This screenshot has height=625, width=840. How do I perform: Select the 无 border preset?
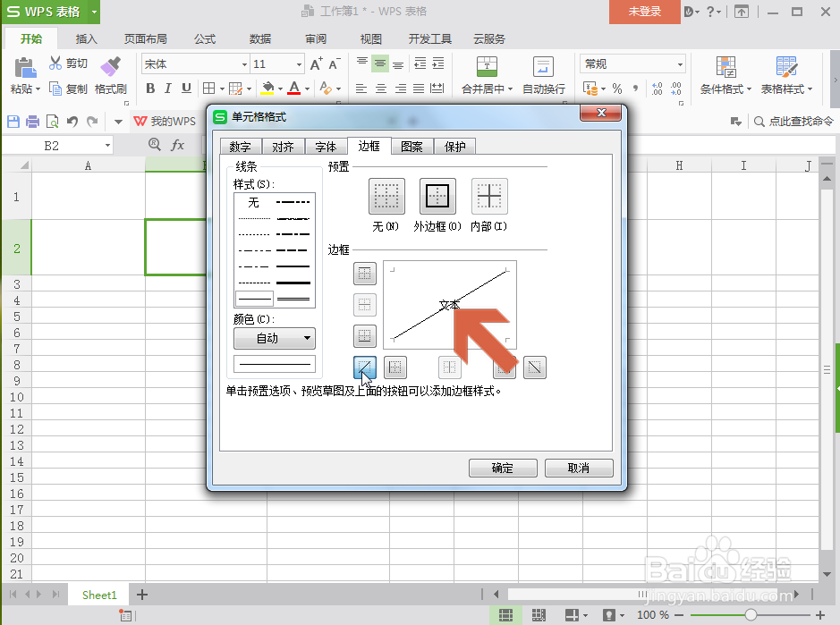(x=386, y=196)
